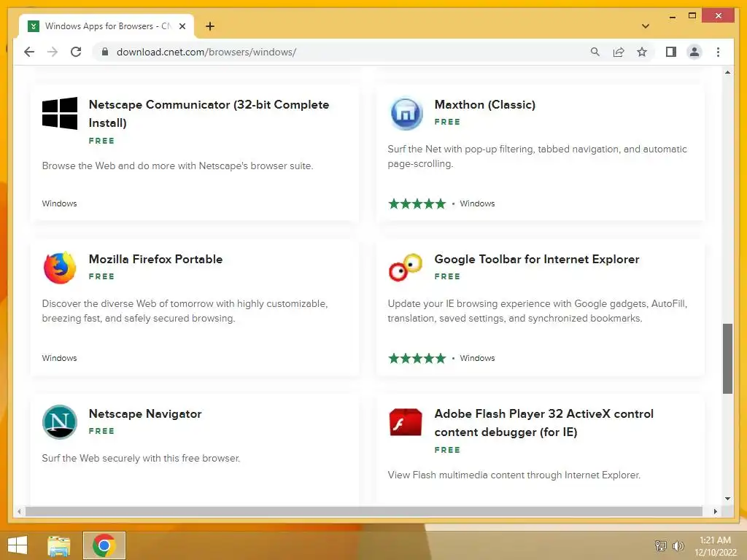The height and width of the screenshot is (560, 747).
Task: Click the vertical scrollbar thumb
Action: (727, 359)
